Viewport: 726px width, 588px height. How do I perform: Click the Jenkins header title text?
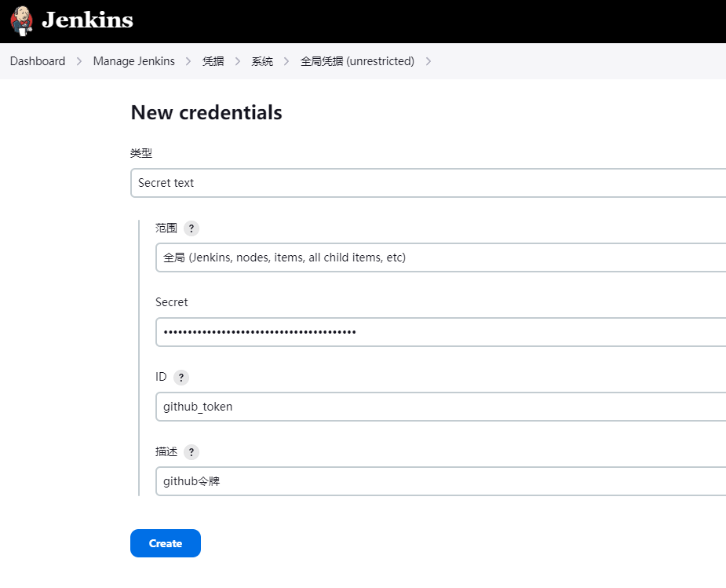87,20
